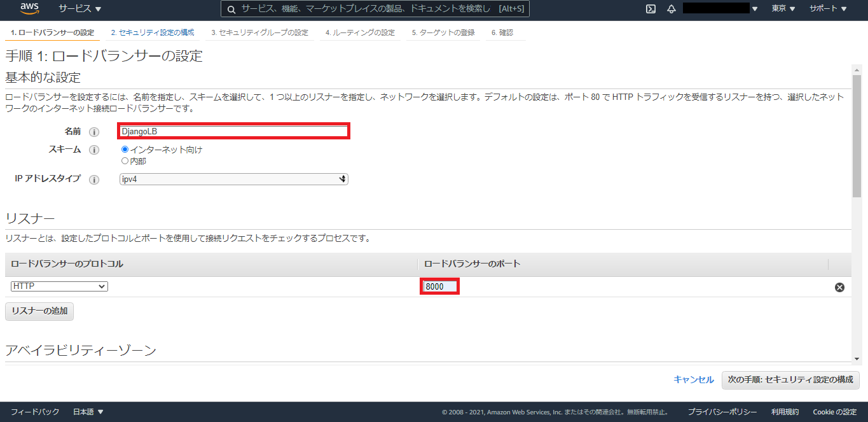The width and height of the screenshot is (868, 422).
Task: Open the プライバシーポリシー link
Action: click(722, 412)
